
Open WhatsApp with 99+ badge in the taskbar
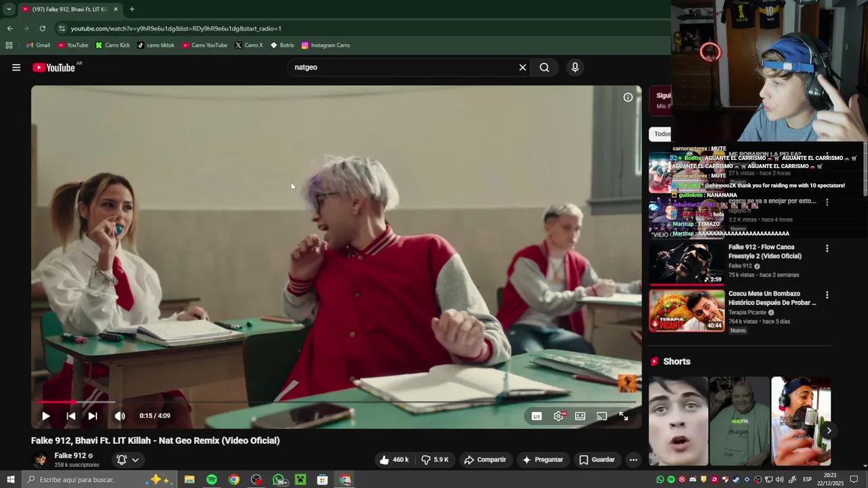279,480
